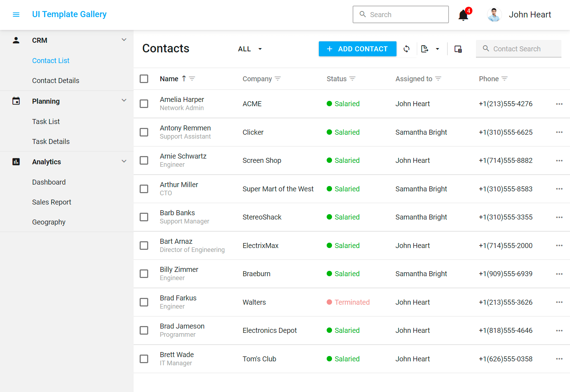This screenshot has width=570, height=392.
Task: Open the ALL filter dropdown
Action: tap(249, 49)
